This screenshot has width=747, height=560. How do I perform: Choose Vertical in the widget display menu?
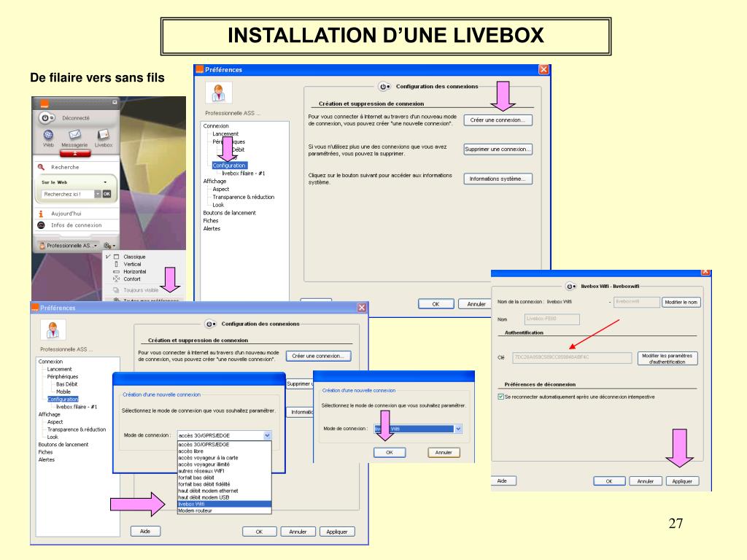coord(132,264)
